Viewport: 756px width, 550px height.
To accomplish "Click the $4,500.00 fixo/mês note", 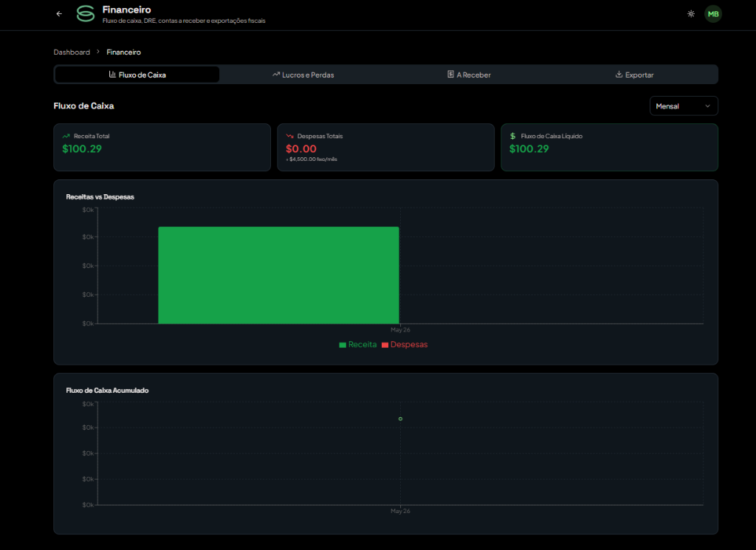I will click(x=312, y=159).
